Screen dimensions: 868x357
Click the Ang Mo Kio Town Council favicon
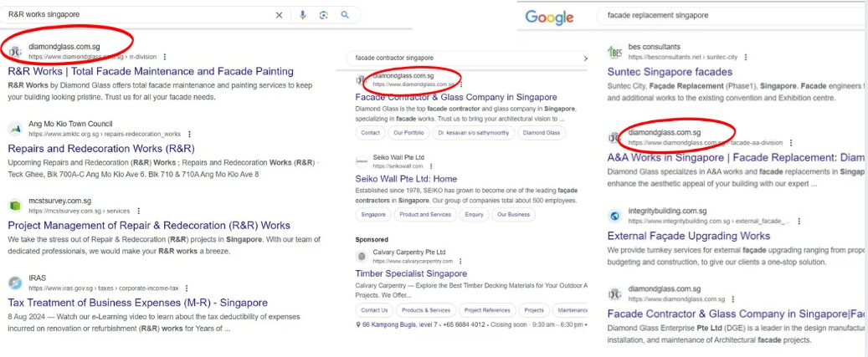15,129
